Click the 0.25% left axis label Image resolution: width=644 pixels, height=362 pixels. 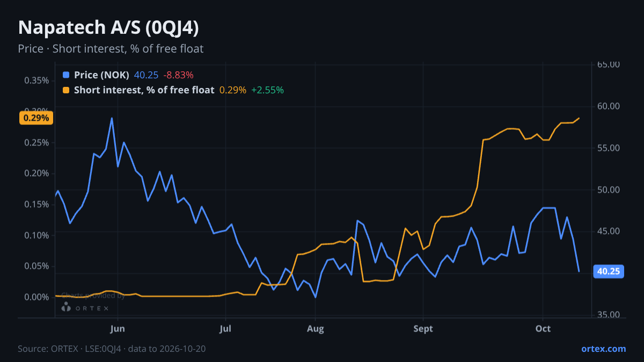tap(36, 143)
